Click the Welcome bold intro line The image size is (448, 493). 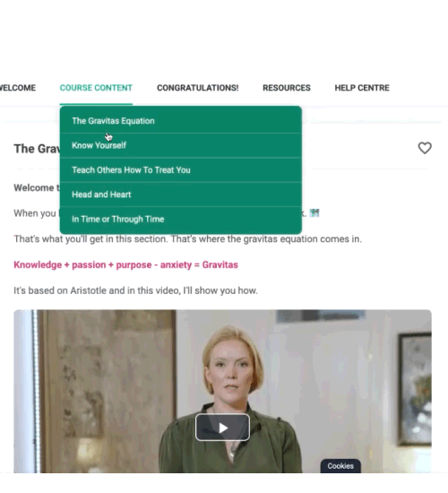point(37,187)
